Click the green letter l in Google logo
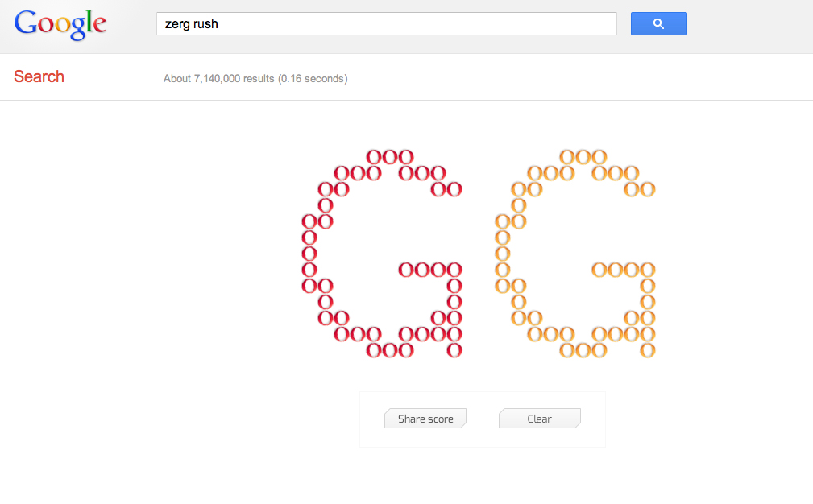Screen dimensions: 813x504 point(89,22)
